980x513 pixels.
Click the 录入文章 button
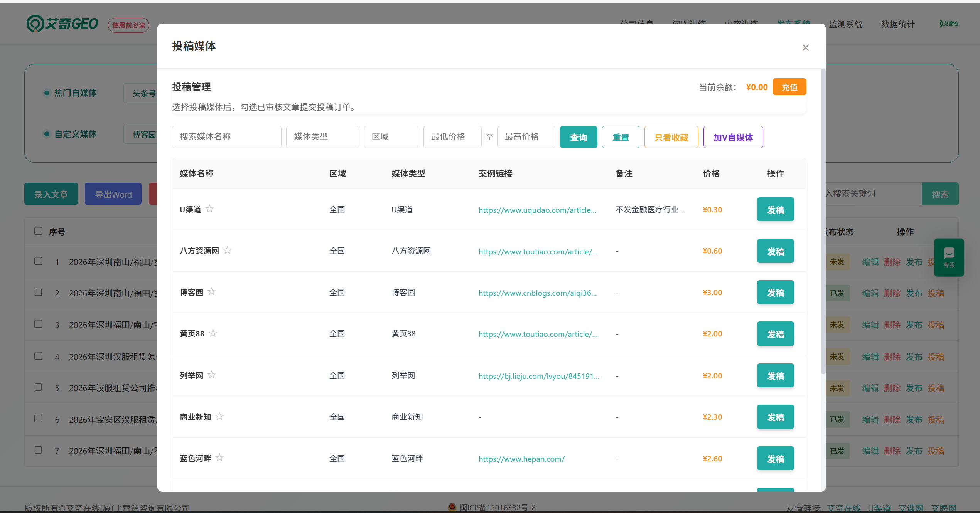pos(51,194)
